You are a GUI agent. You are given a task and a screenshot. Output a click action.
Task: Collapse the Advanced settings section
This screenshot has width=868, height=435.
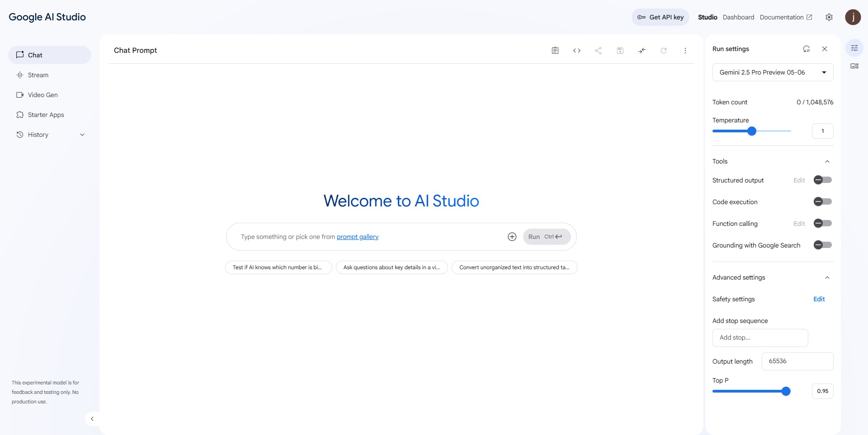[827, 277]
